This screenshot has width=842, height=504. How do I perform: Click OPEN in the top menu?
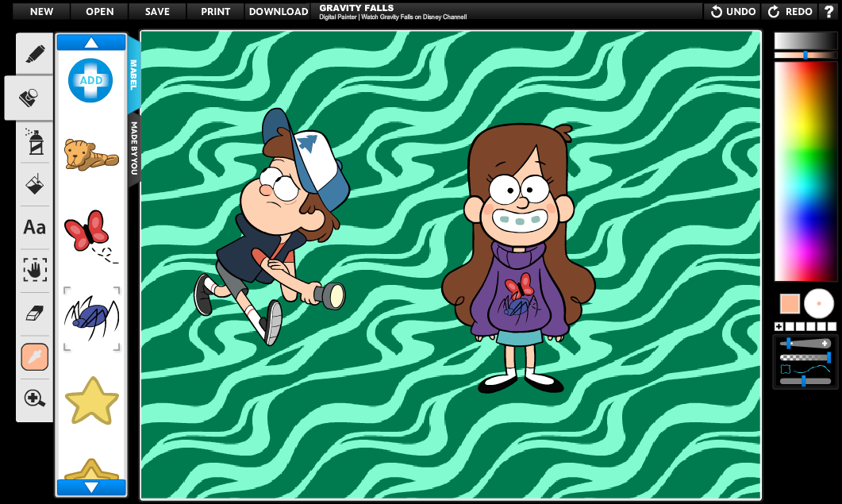pyautogui.click(x=99, y=11)
